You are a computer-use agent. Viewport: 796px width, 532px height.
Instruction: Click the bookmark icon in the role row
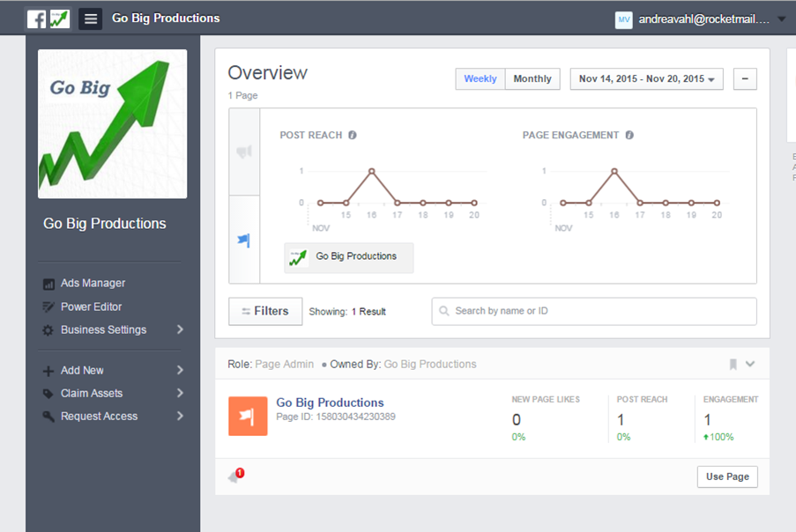click(733, 364)
